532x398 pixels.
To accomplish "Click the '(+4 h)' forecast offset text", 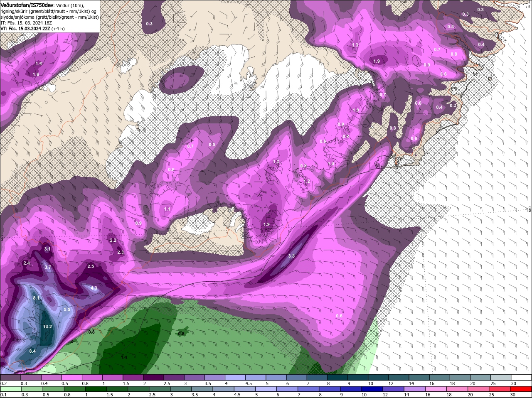I will tap(59, 29).
